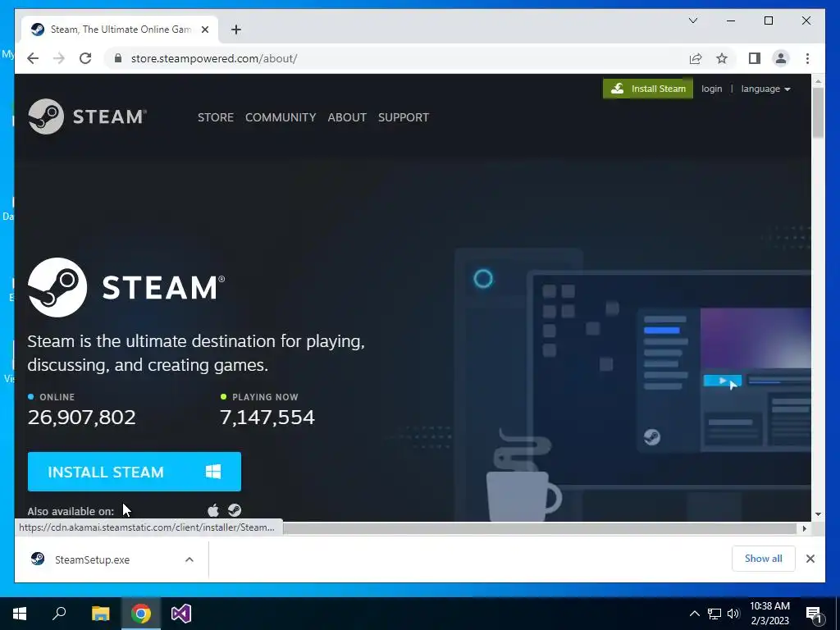
Task: Click the Chrome forward arrow
Action: (x=59, y=58)
